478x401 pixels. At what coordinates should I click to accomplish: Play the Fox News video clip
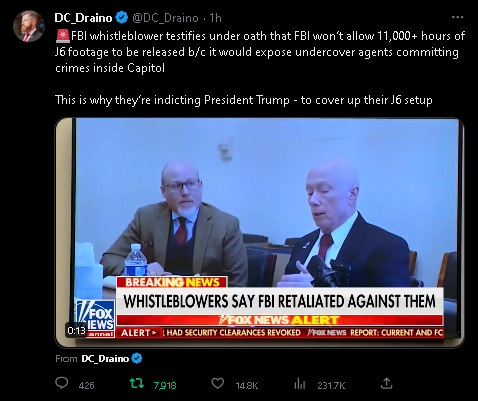tap(260, 233)
